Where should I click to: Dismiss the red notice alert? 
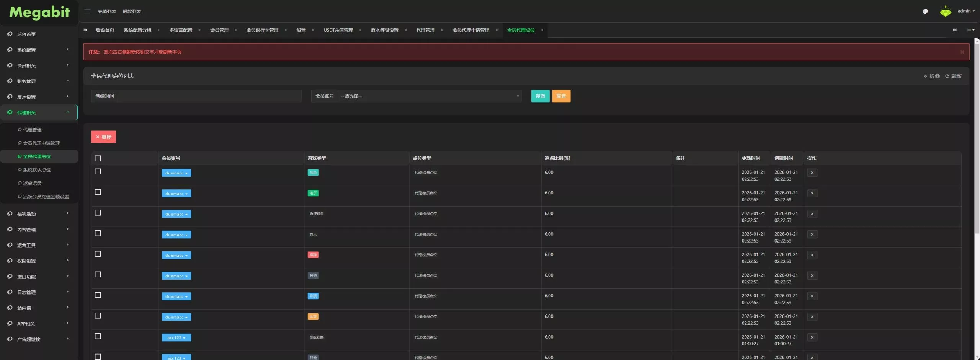click(x=962, y=52)
